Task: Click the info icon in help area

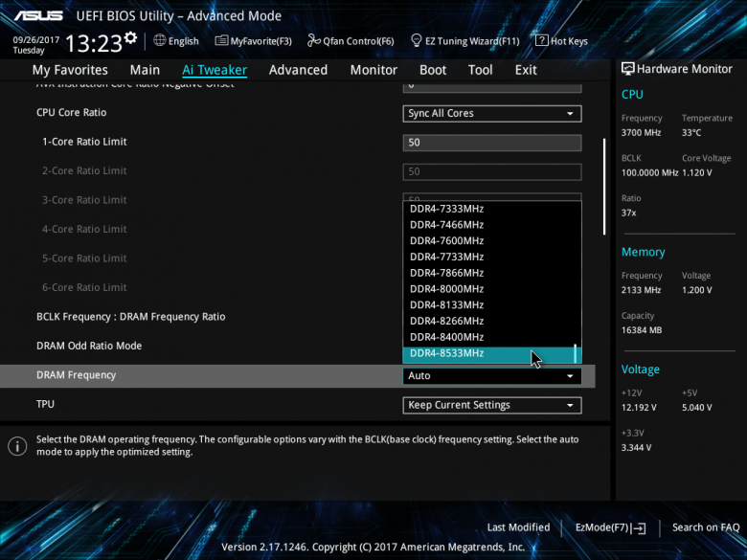Action: point(17,446)
